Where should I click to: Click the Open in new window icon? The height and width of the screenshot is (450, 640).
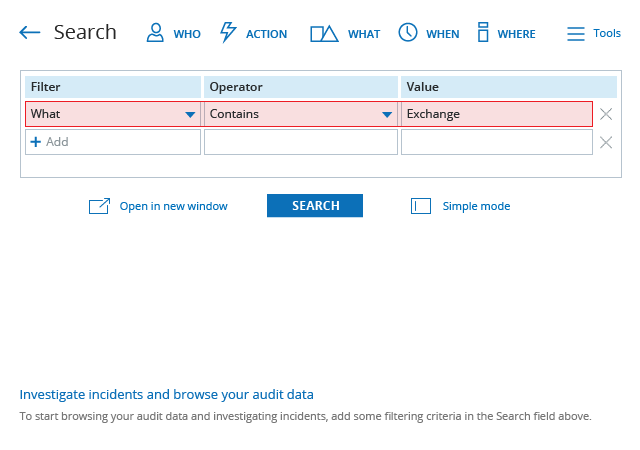99,206
